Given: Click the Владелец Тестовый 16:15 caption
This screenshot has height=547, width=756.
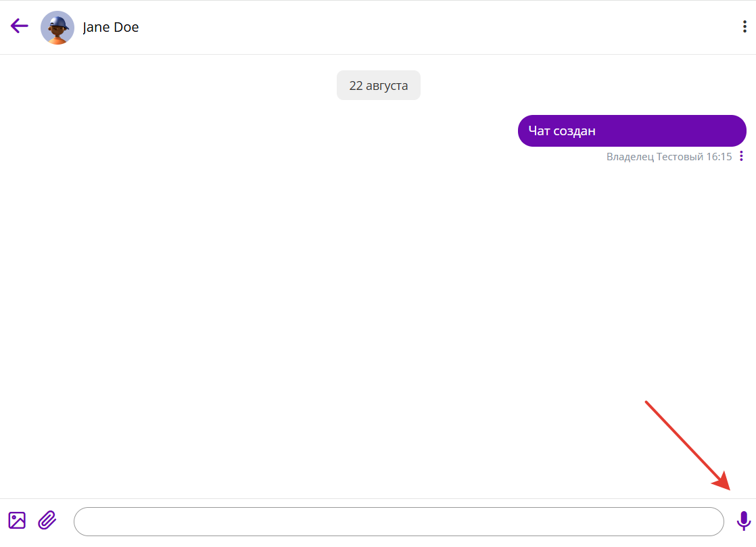Looking at the screenshot, I should pyautogui.click(x=669, y=157).
